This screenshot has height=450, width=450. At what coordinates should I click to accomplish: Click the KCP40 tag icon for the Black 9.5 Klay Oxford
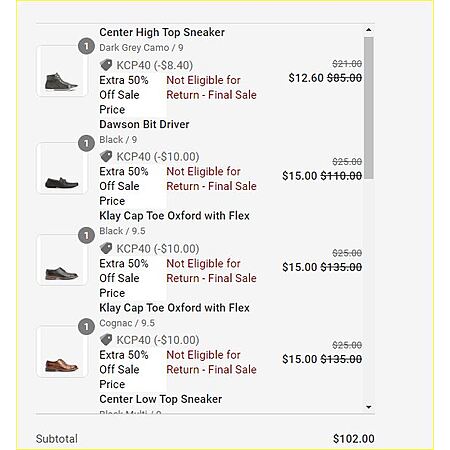click(106, 248)
